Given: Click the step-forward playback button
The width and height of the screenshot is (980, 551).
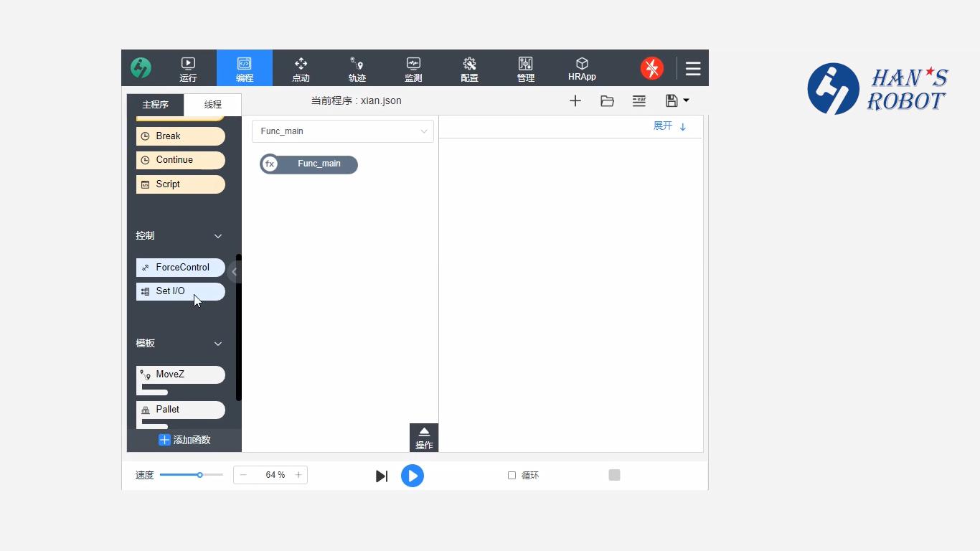Looking at the screenshot, I should pos(382,476).
